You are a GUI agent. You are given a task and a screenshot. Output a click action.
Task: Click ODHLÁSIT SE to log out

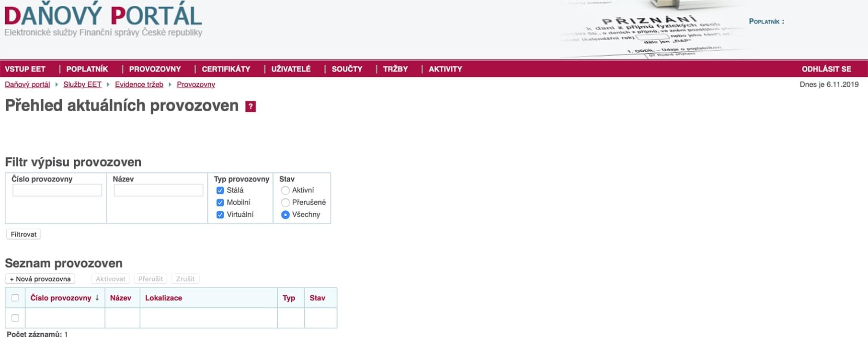[x=826, y=69]
